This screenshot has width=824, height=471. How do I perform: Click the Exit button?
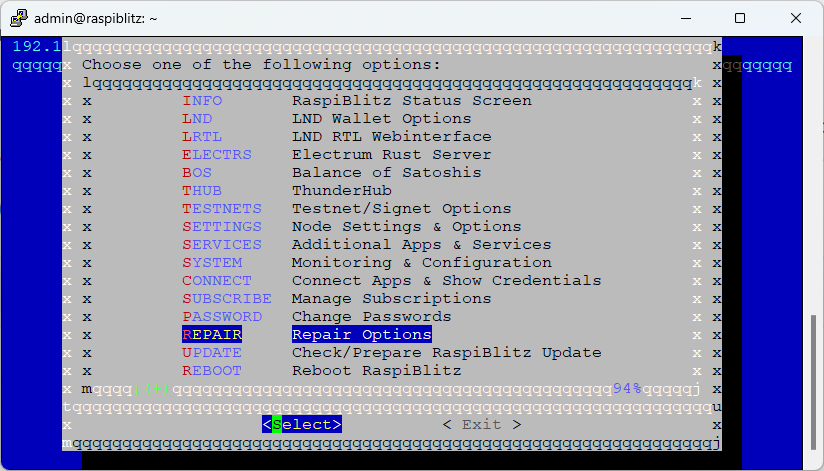[482, 424]
